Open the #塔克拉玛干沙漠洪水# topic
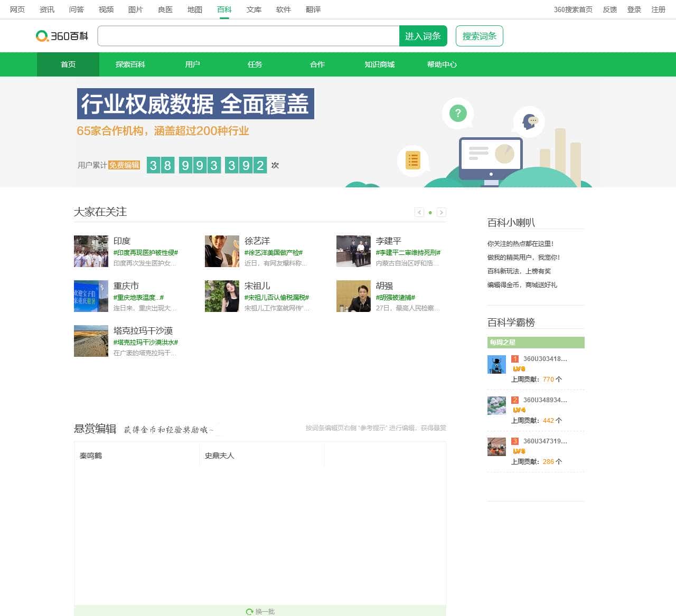The image size is (676, 616). (x=146, y=343)
